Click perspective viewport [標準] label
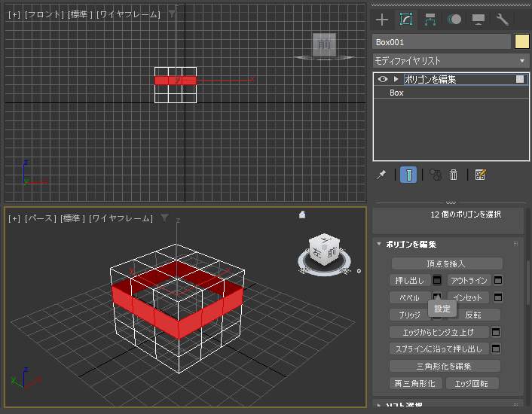 click(72, 218)
